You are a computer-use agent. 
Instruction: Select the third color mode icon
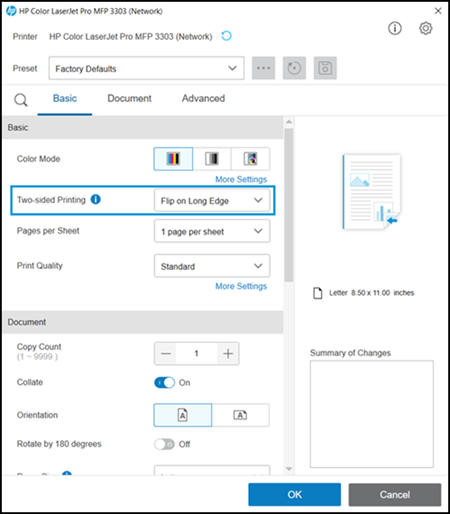[250, 159]
